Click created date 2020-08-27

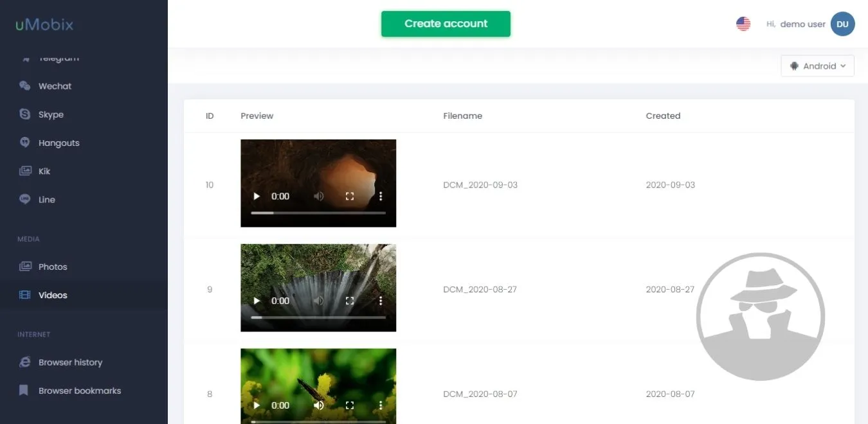pyautogui.click(x=670, y=290)
